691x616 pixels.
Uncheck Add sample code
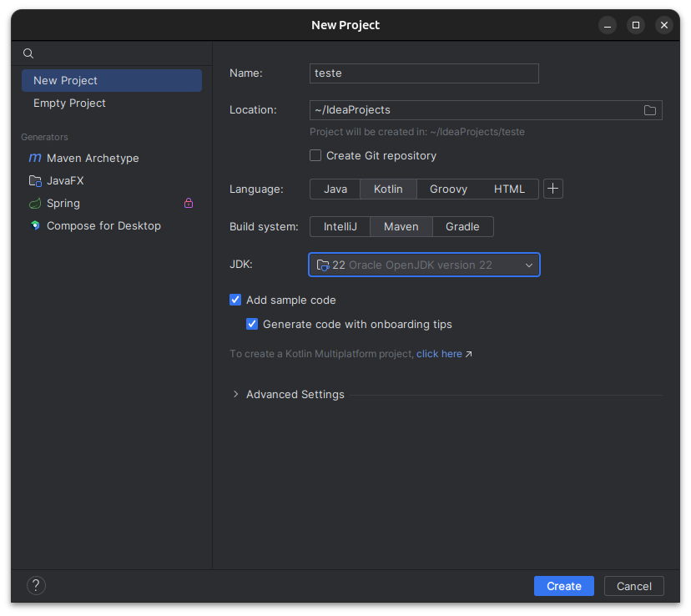[x=235, y=300]
